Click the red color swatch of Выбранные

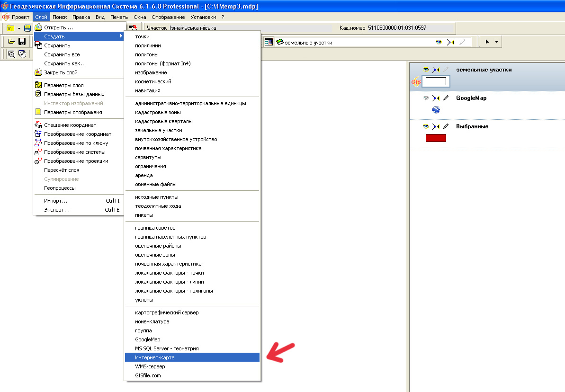click(x=436, y=138)
